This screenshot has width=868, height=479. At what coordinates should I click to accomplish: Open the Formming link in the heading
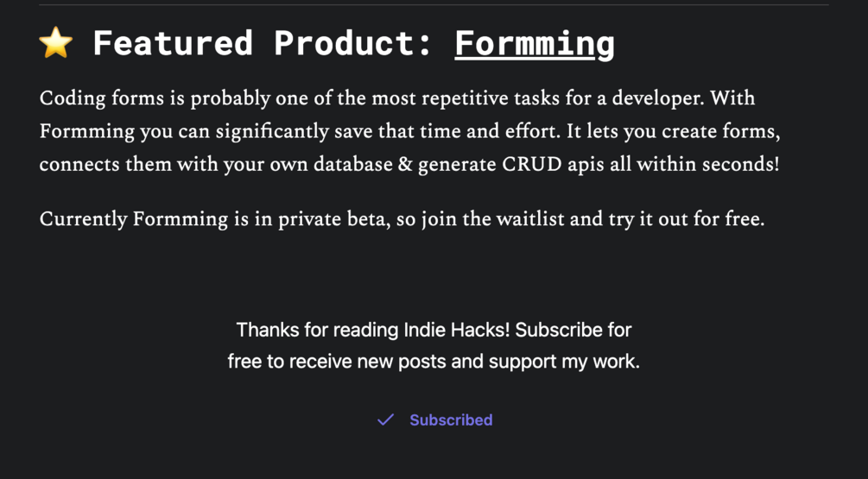pyautogui.click(x=534, y=43)
